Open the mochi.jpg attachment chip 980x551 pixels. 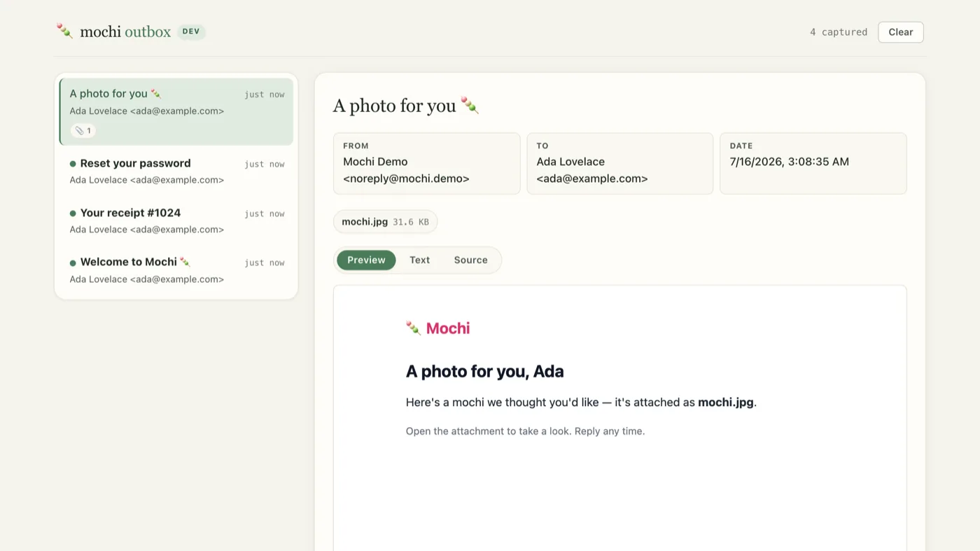click(x=385, y=222)
